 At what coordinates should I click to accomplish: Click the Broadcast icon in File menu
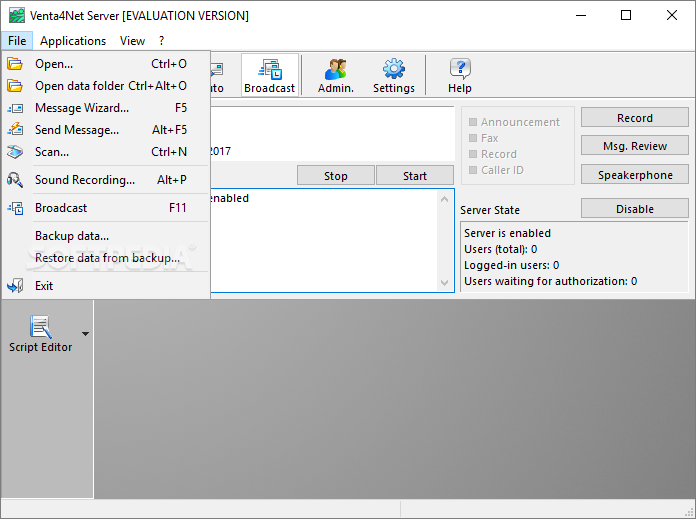[x=16, y=208]
